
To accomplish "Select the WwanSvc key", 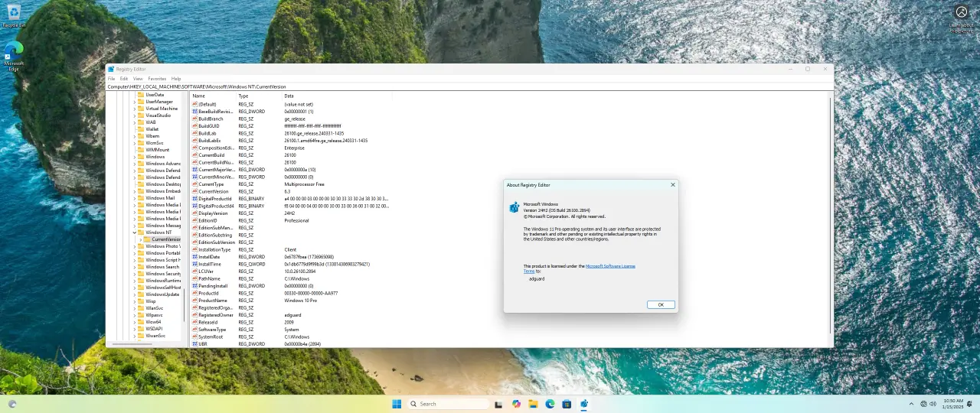I will tap(155, 336).
